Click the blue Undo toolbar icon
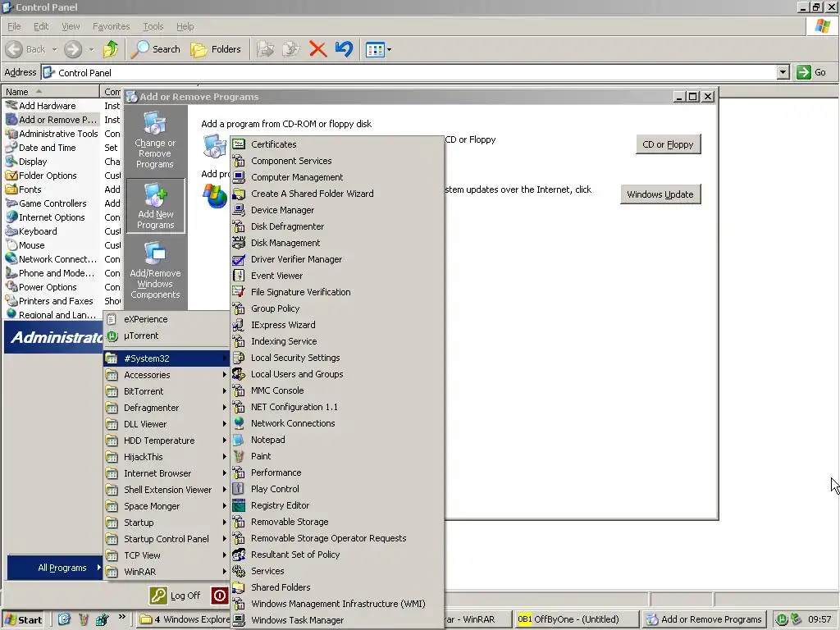 [344, 49]
